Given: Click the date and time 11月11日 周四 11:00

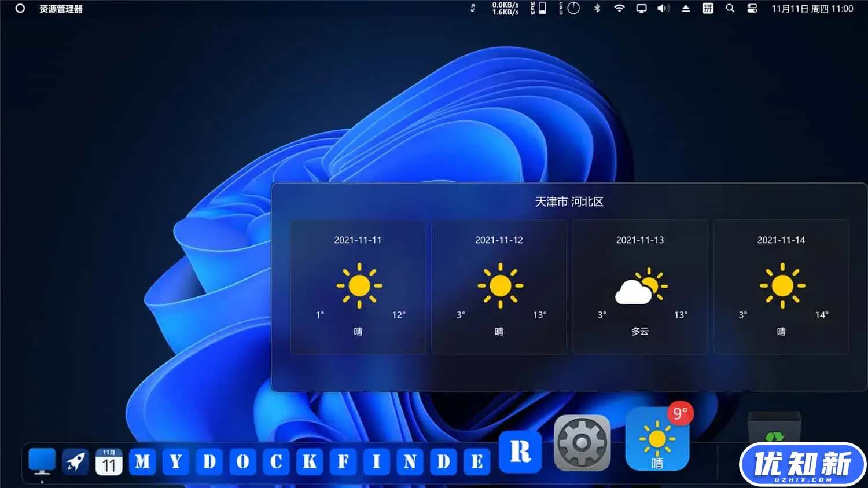Looking at the screenshot, I should click(812, 9).
